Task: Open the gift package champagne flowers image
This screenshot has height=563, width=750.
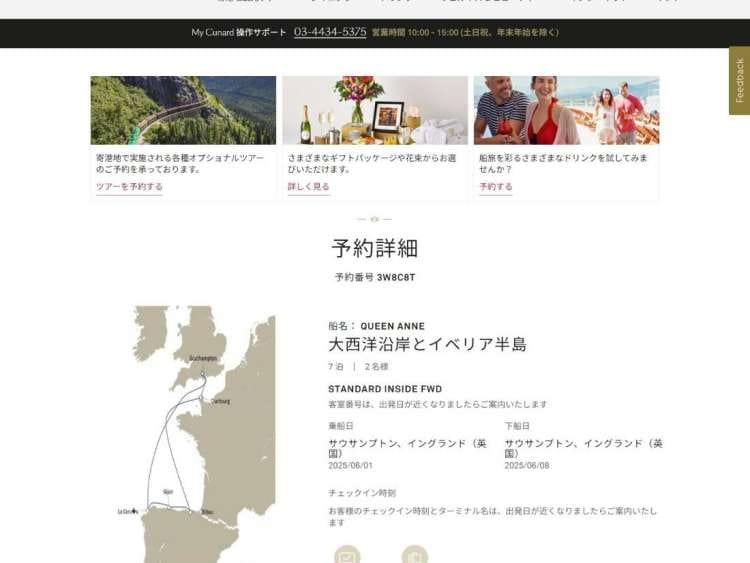Action: [x=375, y=110]
